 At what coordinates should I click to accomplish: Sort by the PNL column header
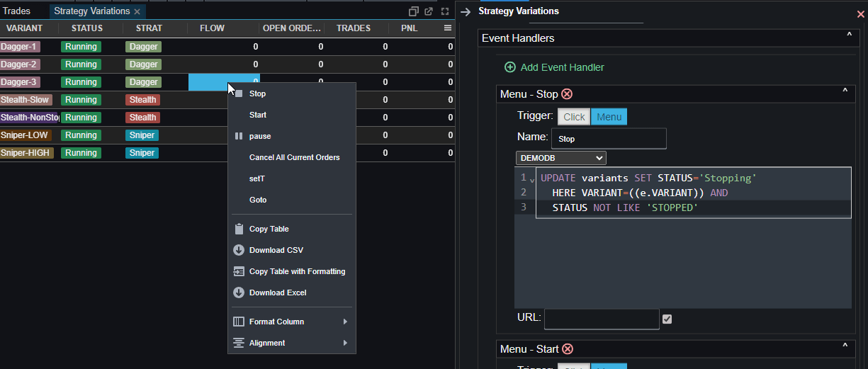[410, 28]
